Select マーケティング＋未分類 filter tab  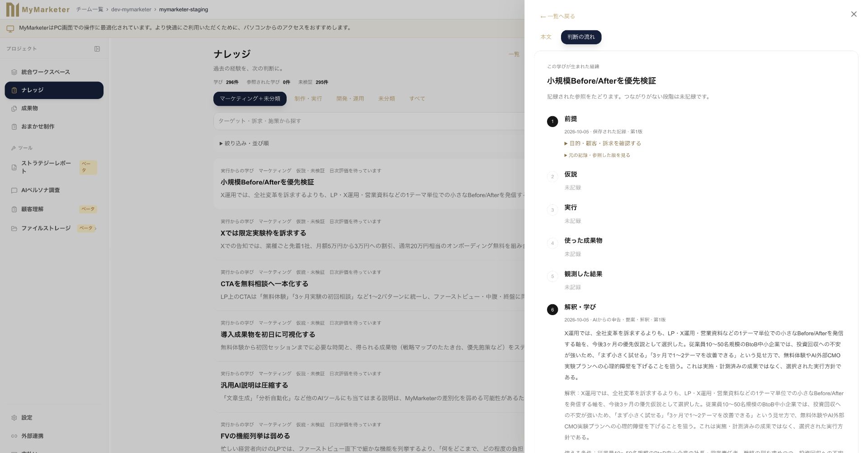[x=250, y=99]
